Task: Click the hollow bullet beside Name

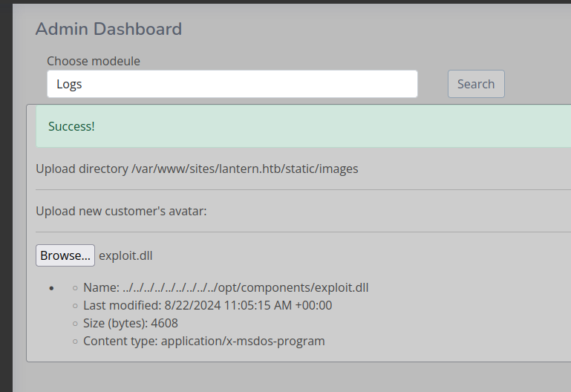Action: (x=75, y=288)
